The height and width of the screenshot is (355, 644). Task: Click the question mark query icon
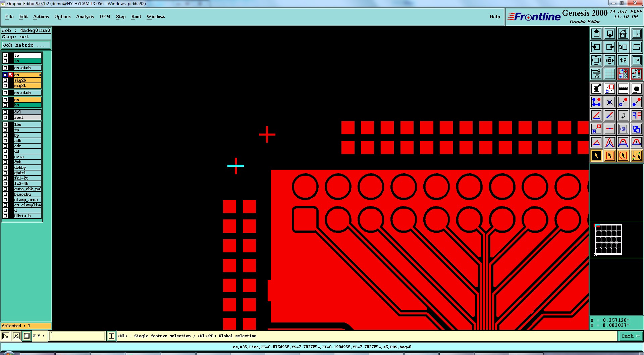[637, 60]
